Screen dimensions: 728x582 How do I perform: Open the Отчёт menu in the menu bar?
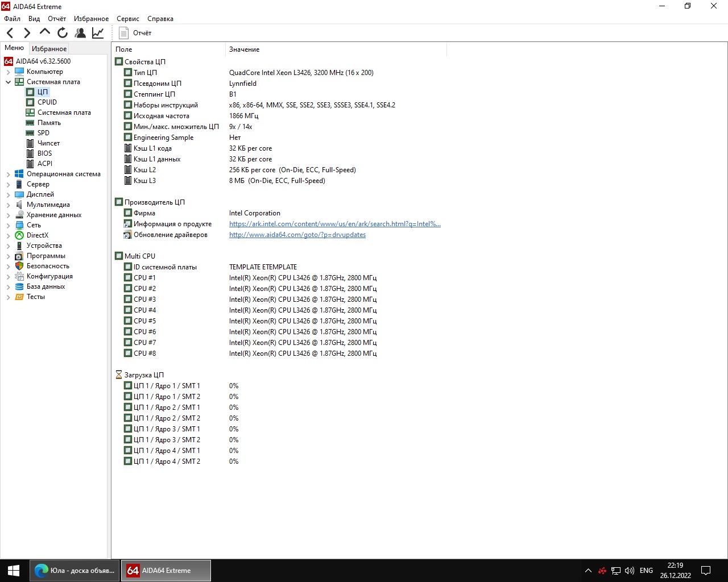[x=57, y=19]
